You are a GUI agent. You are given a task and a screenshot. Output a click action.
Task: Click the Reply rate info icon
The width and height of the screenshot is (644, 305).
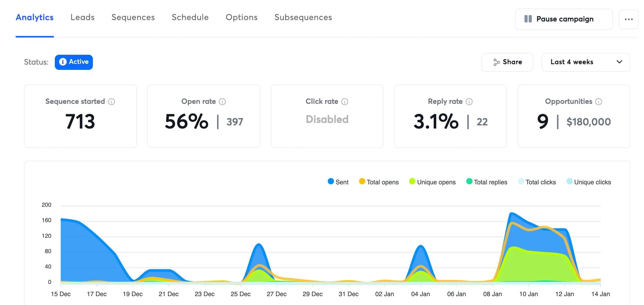[469, 102]
